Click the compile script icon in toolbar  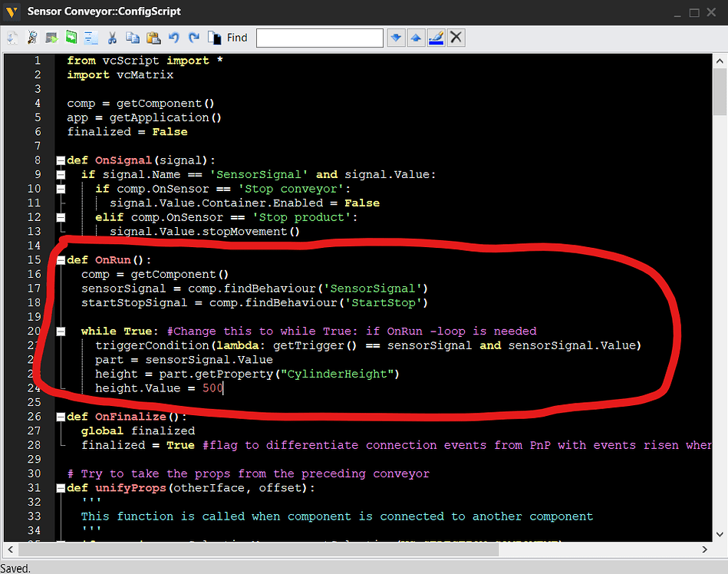coord(12,38)
